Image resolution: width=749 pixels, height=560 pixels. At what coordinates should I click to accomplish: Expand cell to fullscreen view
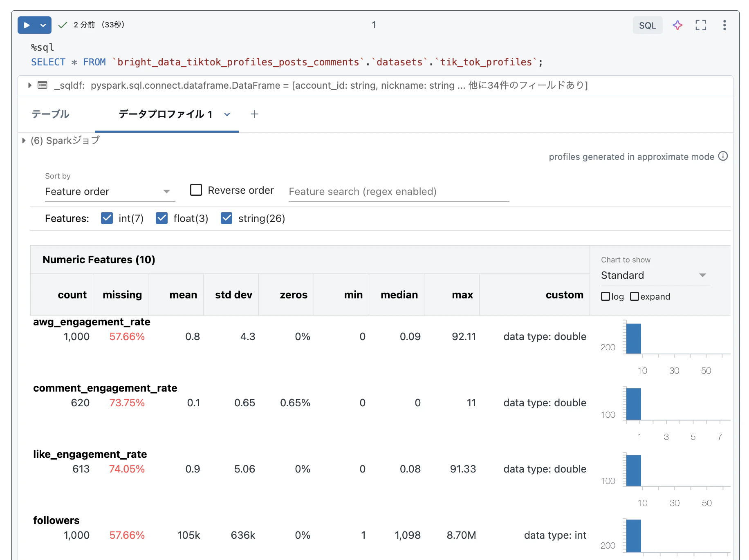(701, 25)
